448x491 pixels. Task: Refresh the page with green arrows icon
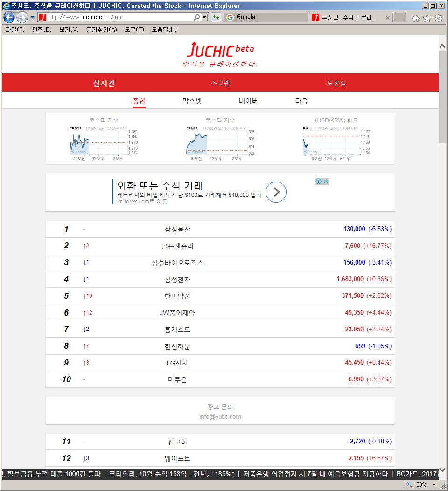216,17
